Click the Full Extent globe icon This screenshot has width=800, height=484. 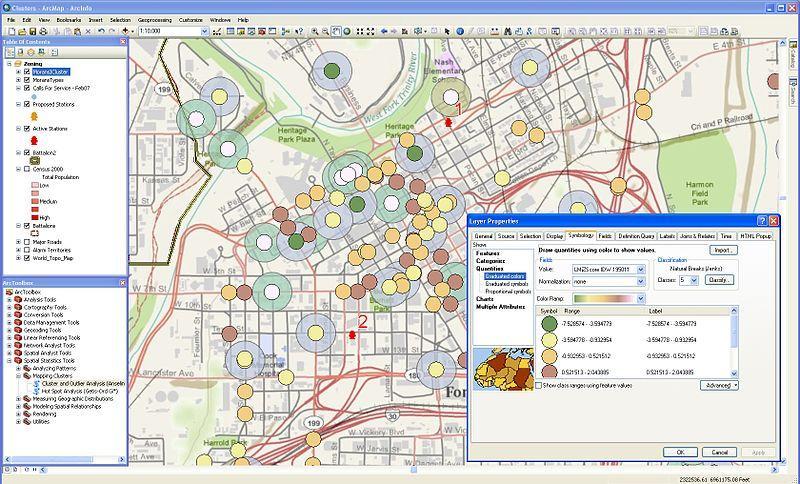[x=347, y=31]
